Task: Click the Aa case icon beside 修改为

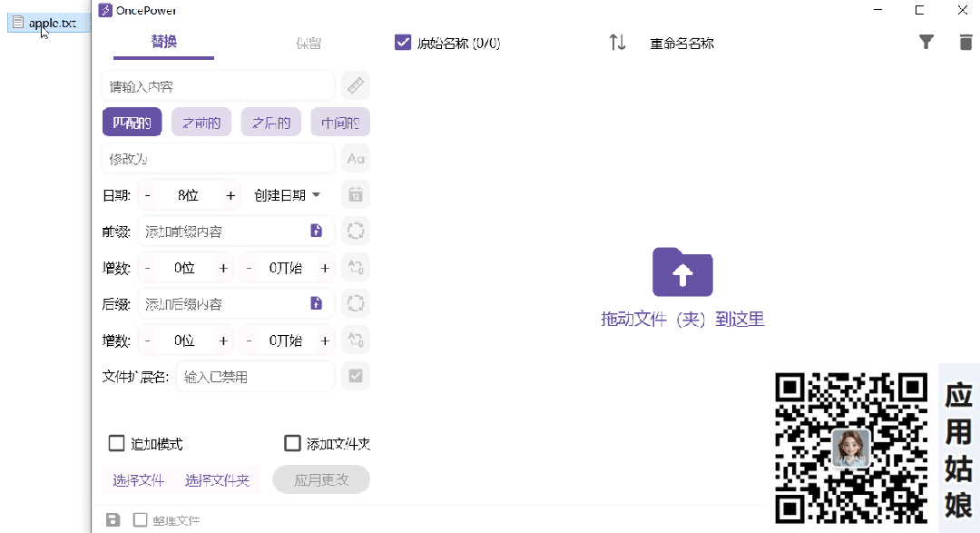Action: coord(356,159)
